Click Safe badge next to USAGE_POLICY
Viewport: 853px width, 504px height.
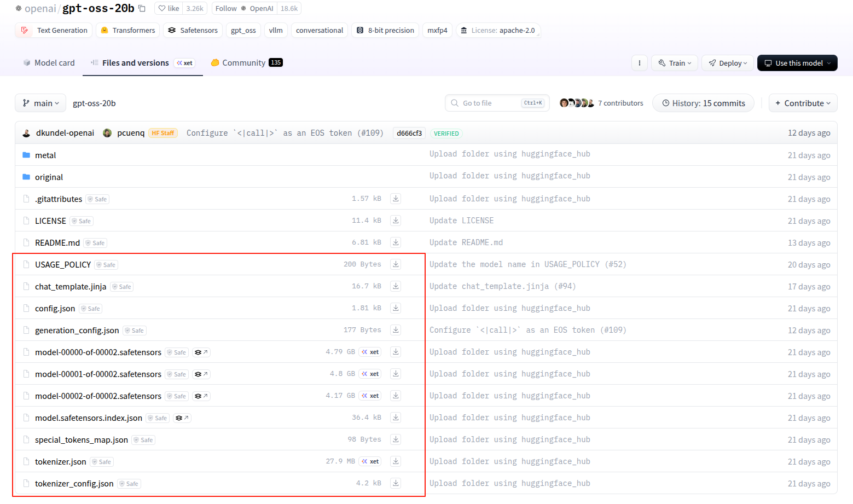pos(106,265)
